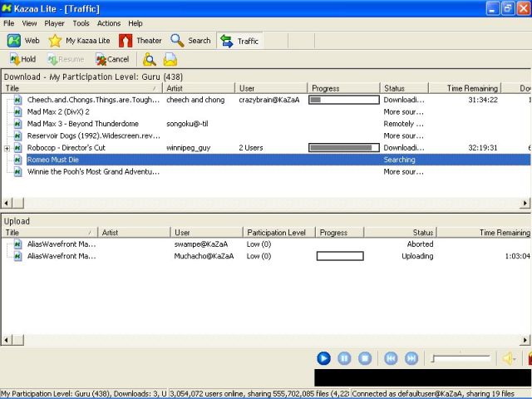Click the Aborted status text

(420, 244)
